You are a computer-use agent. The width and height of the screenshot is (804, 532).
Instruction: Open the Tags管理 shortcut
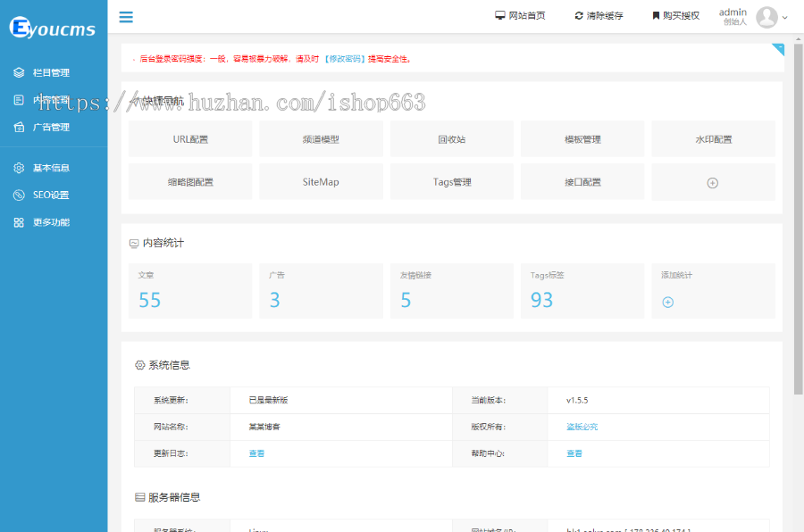452,181
